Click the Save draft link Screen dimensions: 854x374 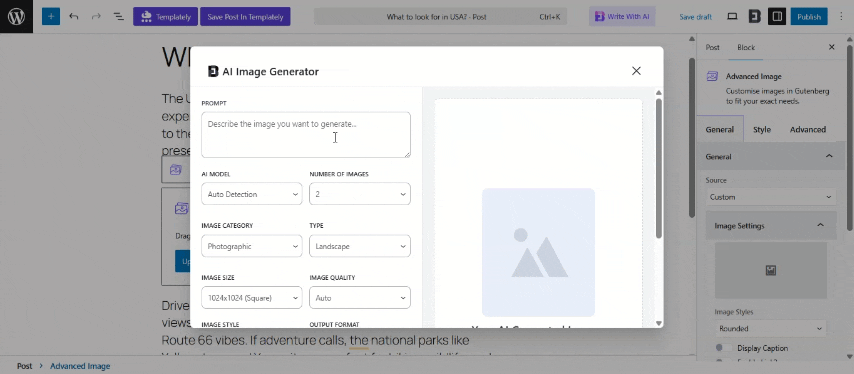point(696,17)
